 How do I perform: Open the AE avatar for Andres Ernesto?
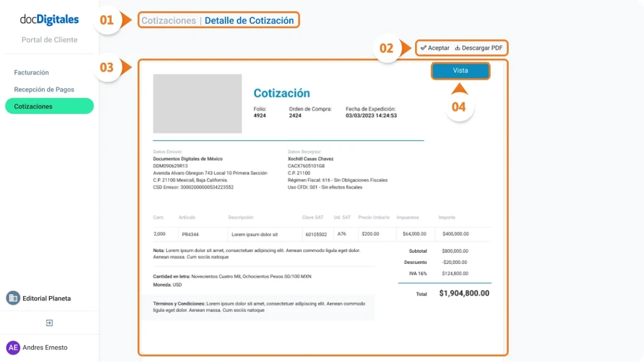click(12, 347)
